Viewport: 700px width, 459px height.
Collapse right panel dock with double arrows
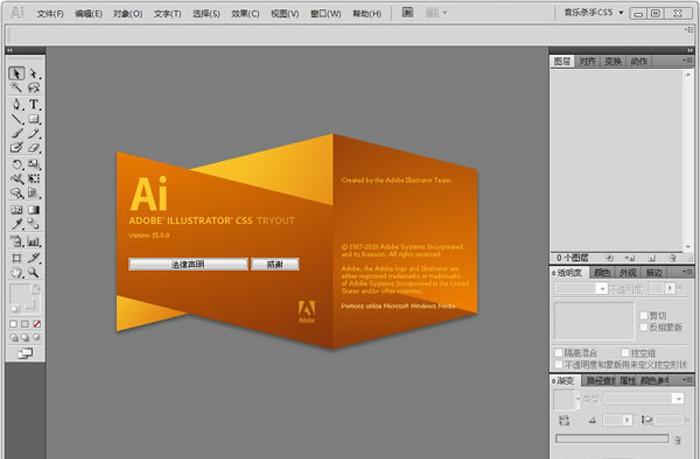(x=690, y=50)
